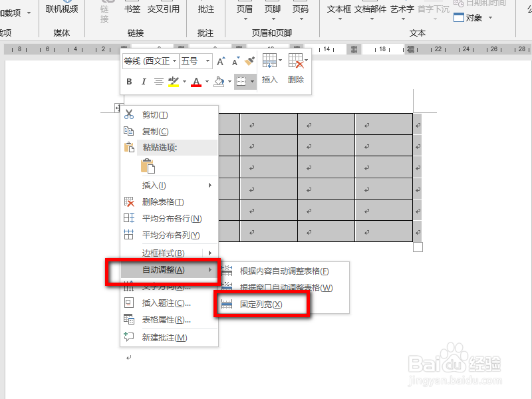Click the table resize handle at bottom-right
Viewport: 532px width, 399px height.
tap(418, 247)
